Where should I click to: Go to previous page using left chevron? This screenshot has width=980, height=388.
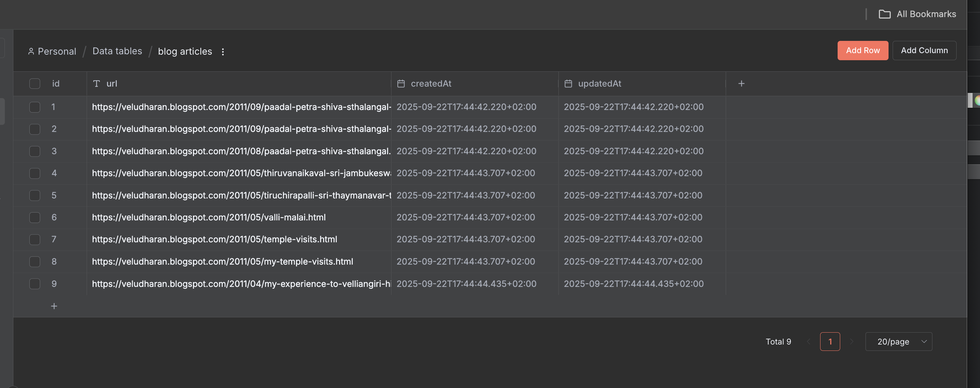point(808,342)
